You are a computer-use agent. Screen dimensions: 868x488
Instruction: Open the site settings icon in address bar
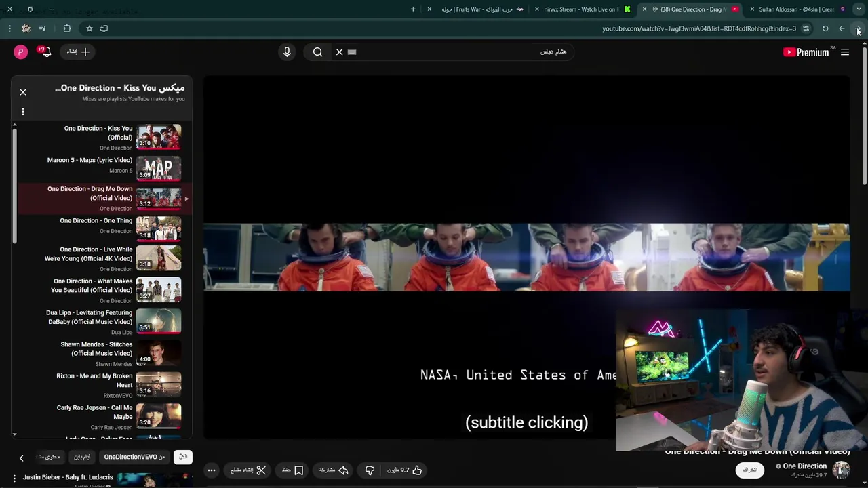[x=806, y=28]
